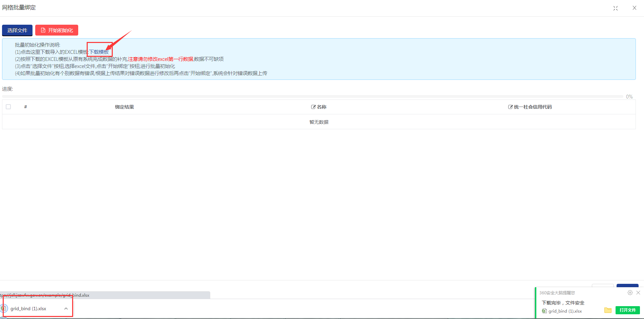The image size is (644, 319).
Task: Open the 360 notification settings gear
Action: coord(630,293)
